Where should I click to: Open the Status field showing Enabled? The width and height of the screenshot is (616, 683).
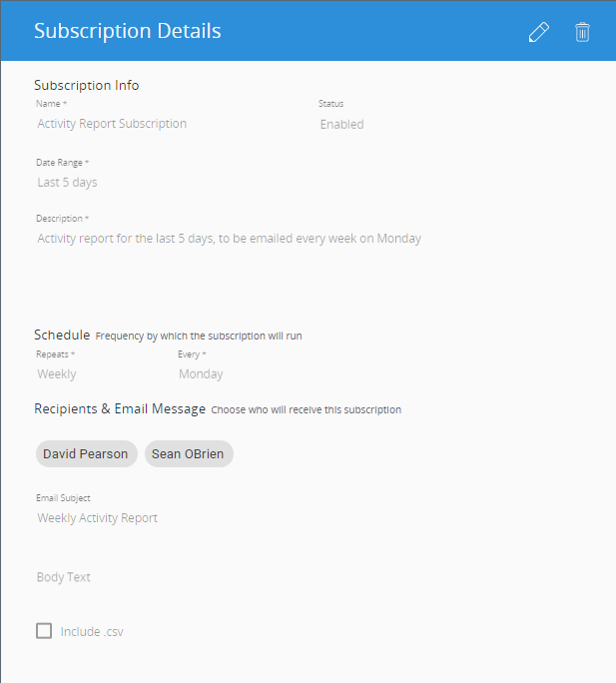pyautogui.click(x=342, y=125)
